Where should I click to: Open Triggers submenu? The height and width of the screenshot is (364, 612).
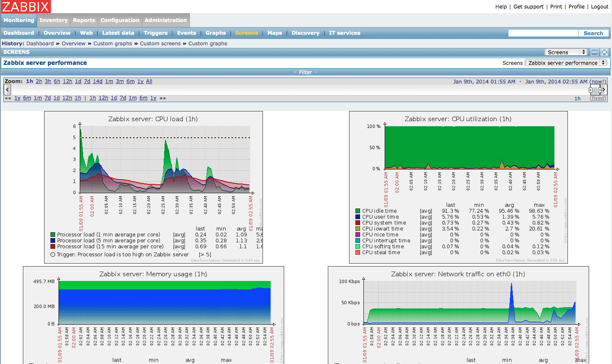156,33
